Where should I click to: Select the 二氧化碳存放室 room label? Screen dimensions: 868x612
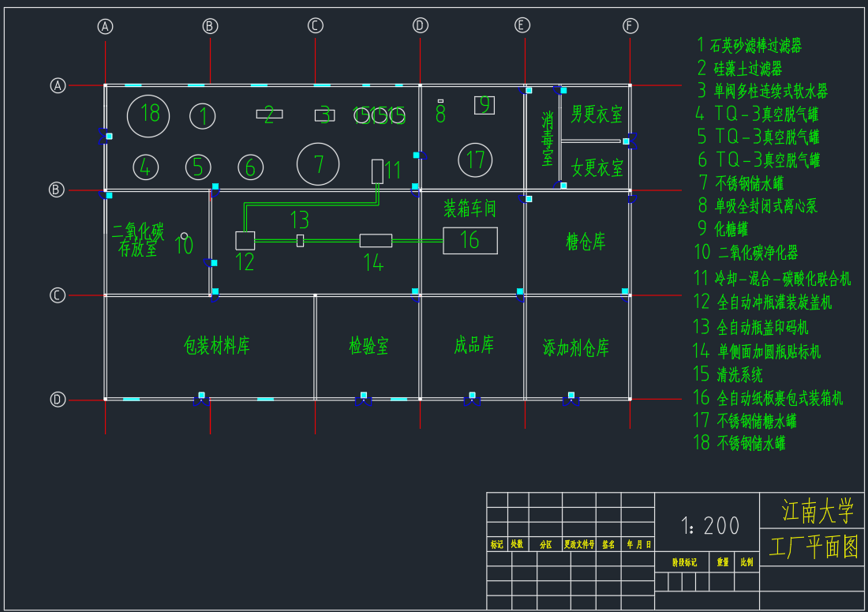point(138,240)
